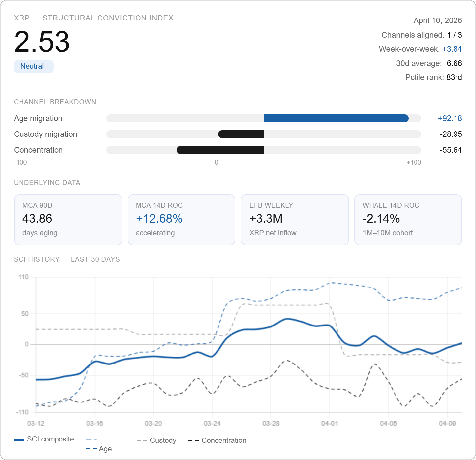Viewport: 476px width, 460px height.
Task: Open the MCA 90D data card
Action: click(x=68, y=220)
